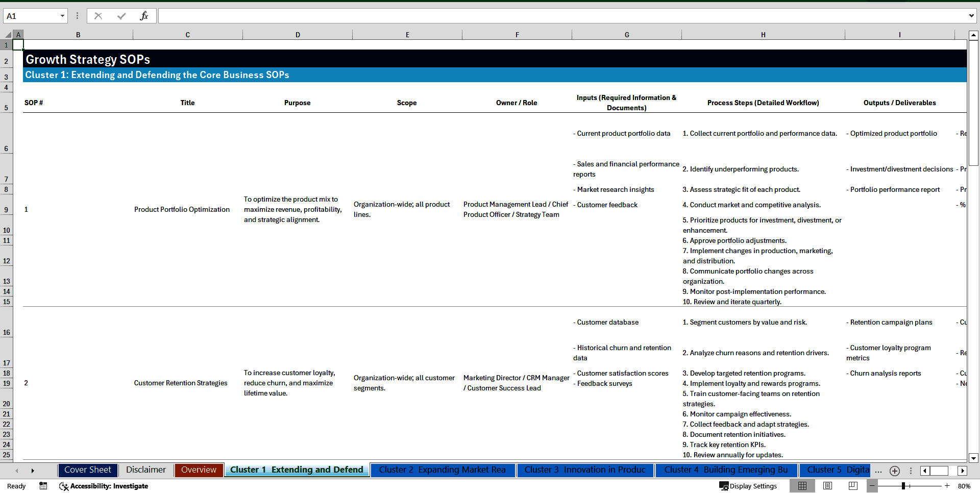
Task: Switch to Page Layout view icon
Action: point(827,486)
